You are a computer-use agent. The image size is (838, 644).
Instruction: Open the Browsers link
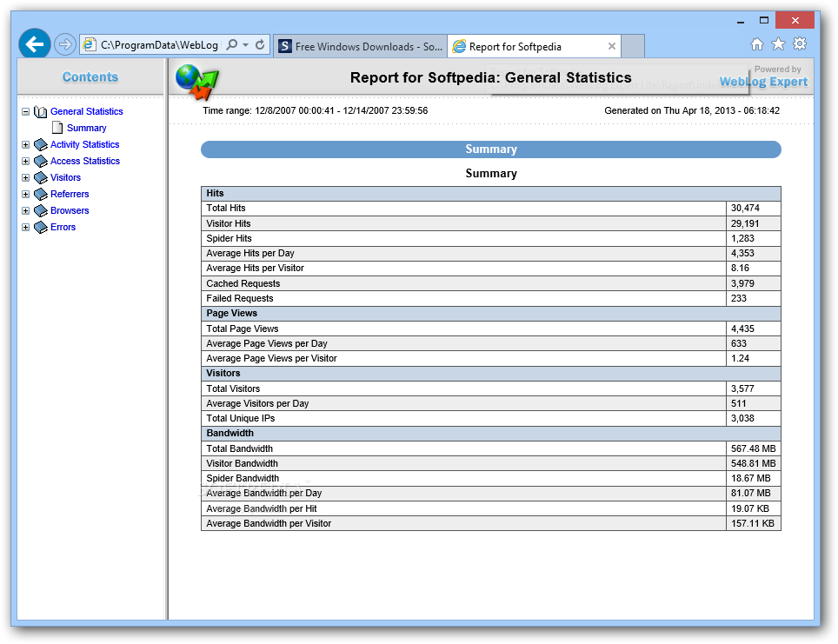70,210
